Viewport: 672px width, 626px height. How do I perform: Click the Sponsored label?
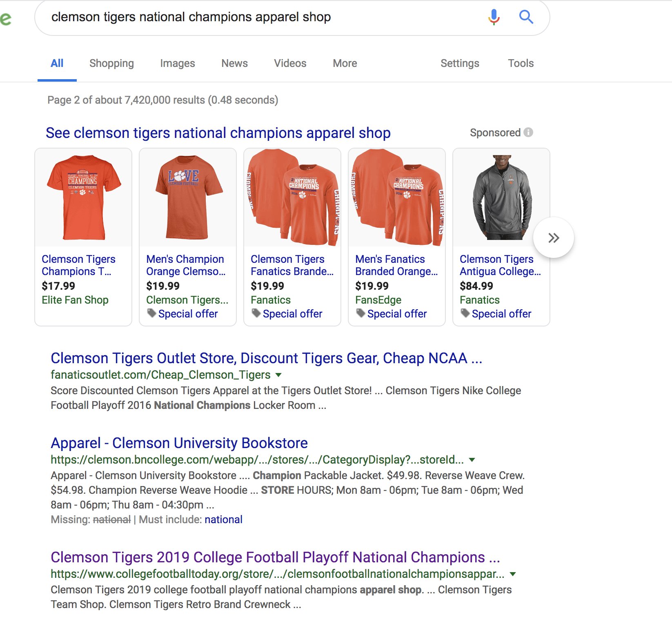pyautogui.click(x=495, y=133)
